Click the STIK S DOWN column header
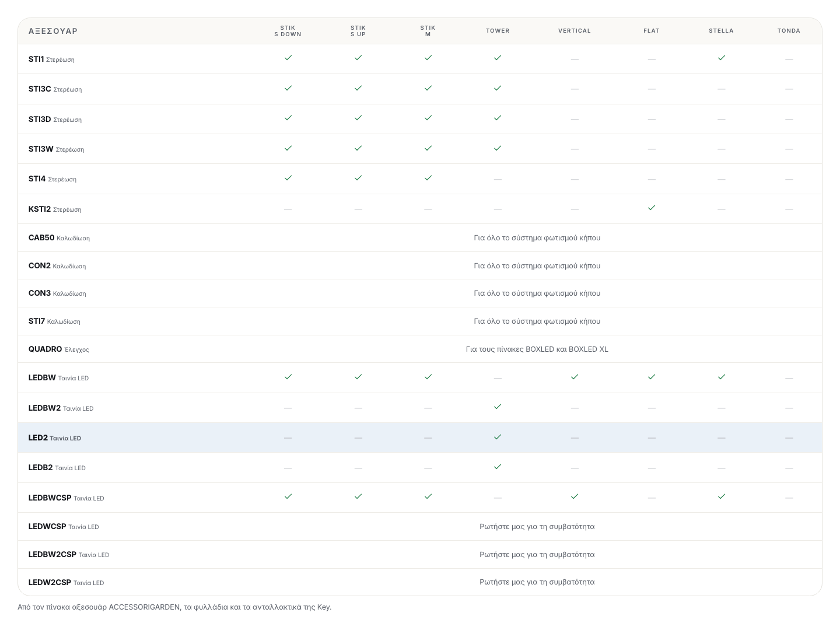 (288, 31)
